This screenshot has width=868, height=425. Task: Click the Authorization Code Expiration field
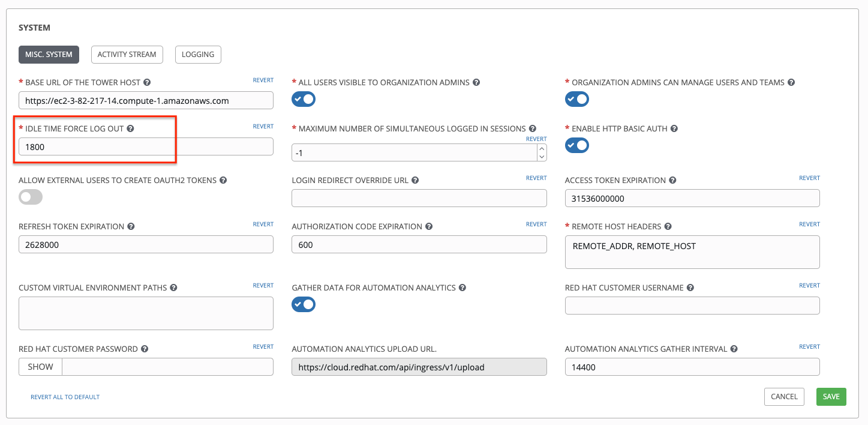pyautogui.click(x=419, y=244)
